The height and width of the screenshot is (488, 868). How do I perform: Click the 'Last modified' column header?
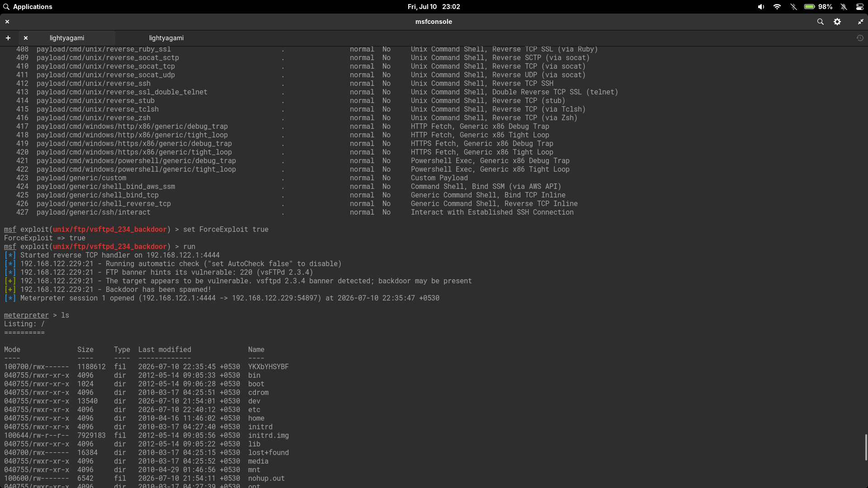pyautogui.click(x=165, y=350)
